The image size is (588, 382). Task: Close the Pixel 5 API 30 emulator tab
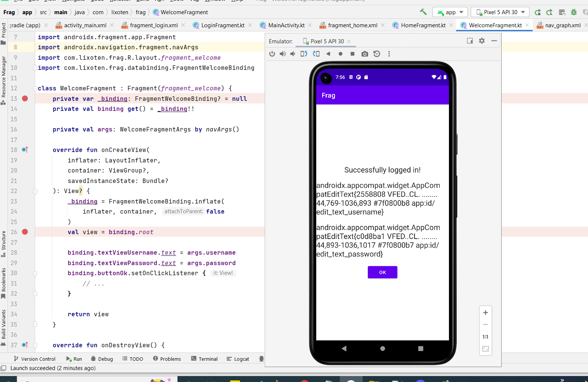click(x=349, y=41)
